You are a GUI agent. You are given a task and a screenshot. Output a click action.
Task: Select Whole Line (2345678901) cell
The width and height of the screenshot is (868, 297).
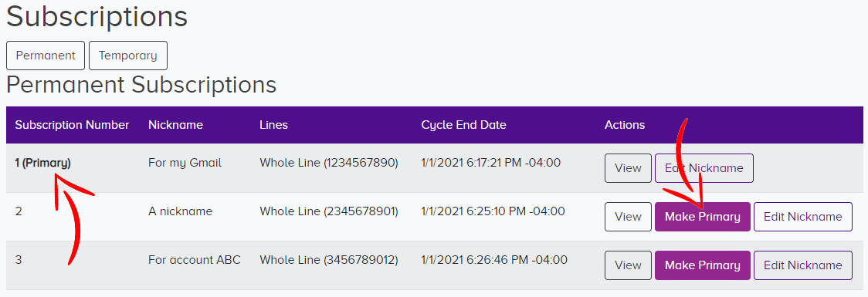click(x=329, y=211)
